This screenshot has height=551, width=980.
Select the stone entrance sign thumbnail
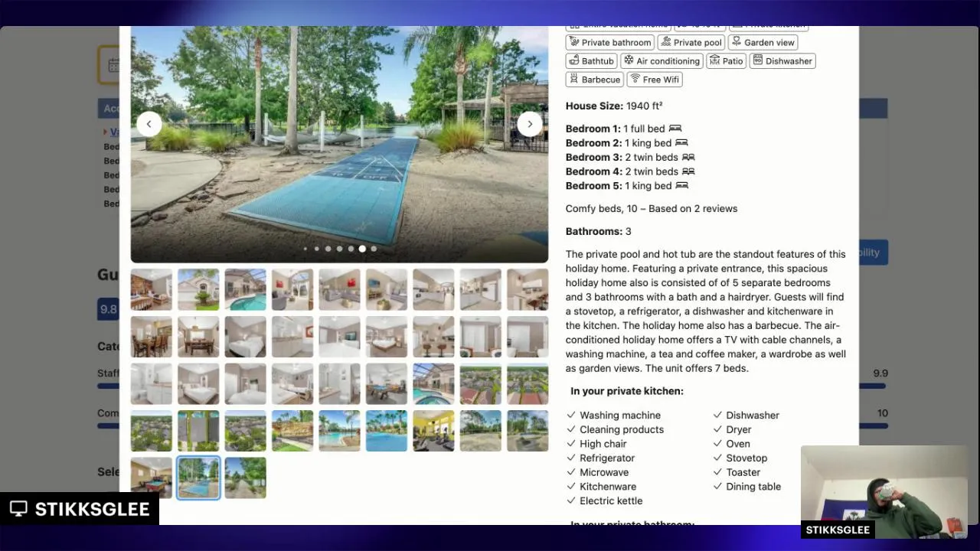(292, 431)
